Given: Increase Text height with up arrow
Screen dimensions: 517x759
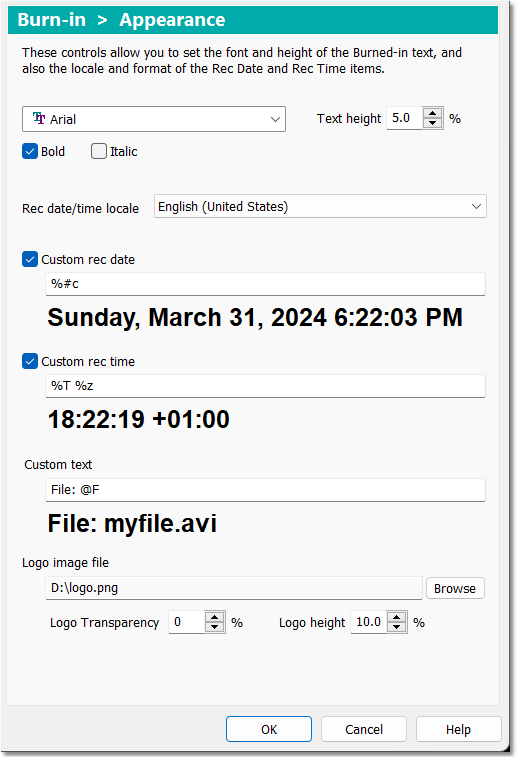Looking at the screenshot, I should click(432, 113).
